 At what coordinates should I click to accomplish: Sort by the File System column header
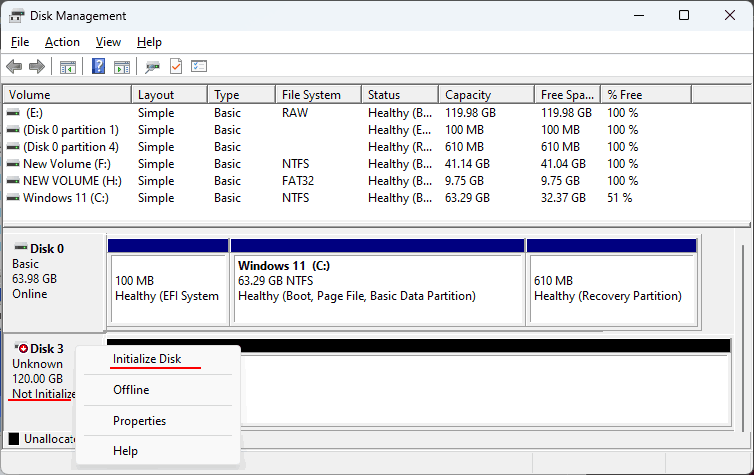tap(318, 95)
